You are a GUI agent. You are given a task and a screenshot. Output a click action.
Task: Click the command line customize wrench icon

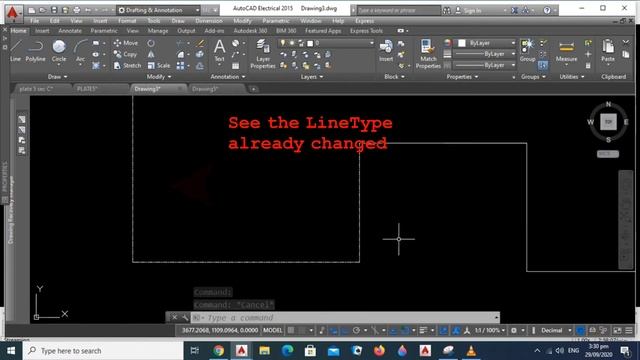(185, 317)
